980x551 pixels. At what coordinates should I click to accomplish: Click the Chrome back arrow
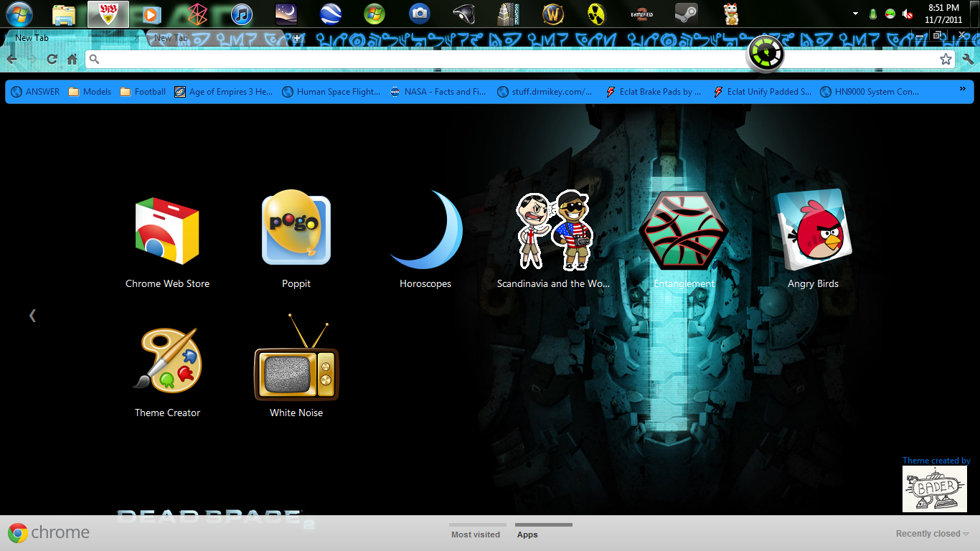click(12, 60)
